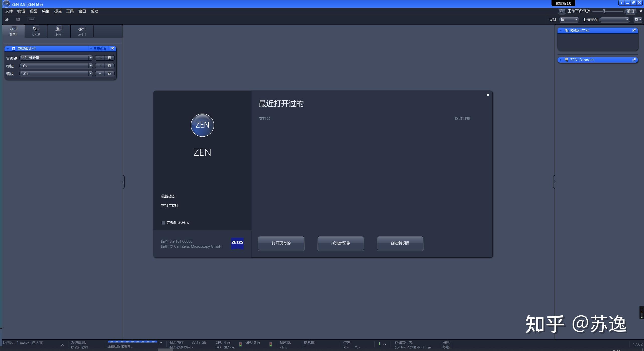The width and height of the screenshot is (644, 351).
Task: Click the 采集新图像 button
Action: 340,243
